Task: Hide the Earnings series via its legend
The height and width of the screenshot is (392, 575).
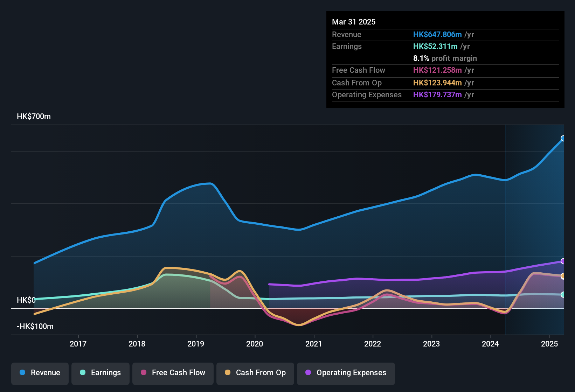Action: click(x=101, y=373)
